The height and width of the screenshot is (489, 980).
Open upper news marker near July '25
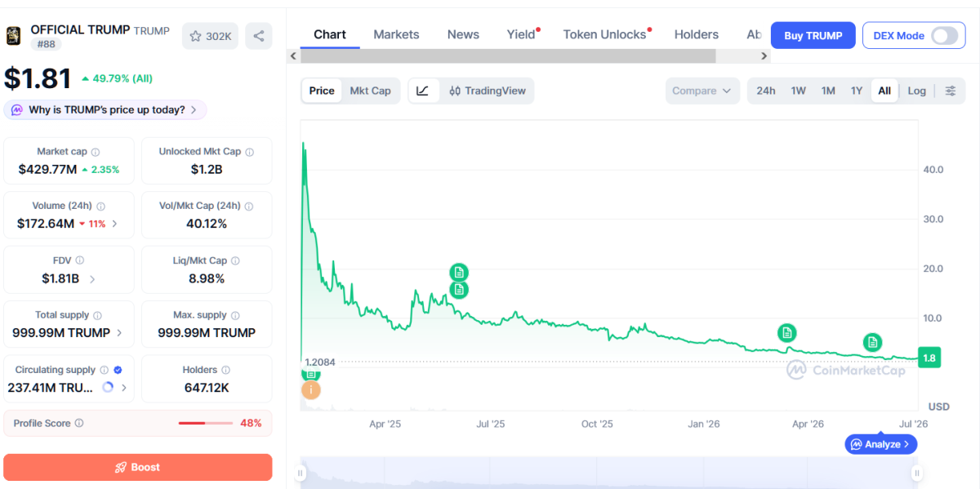[459, 272]
